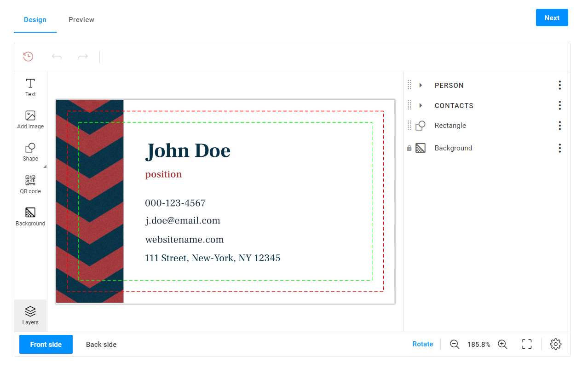The image size is (588, 368).
Task: Click the redo arrow icon
Action: point(83,57)
